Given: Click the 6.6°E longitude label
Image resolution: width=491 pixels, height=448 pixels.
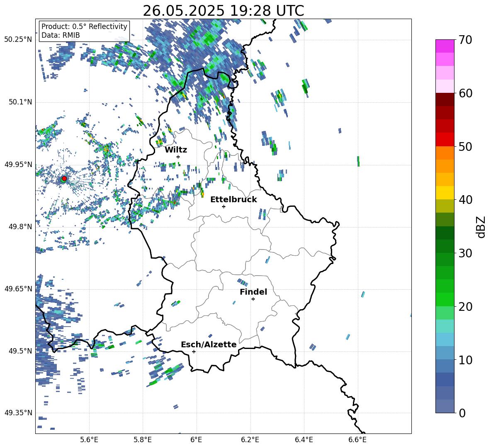Looking at the screenshot, I should (x=357, y=440).
